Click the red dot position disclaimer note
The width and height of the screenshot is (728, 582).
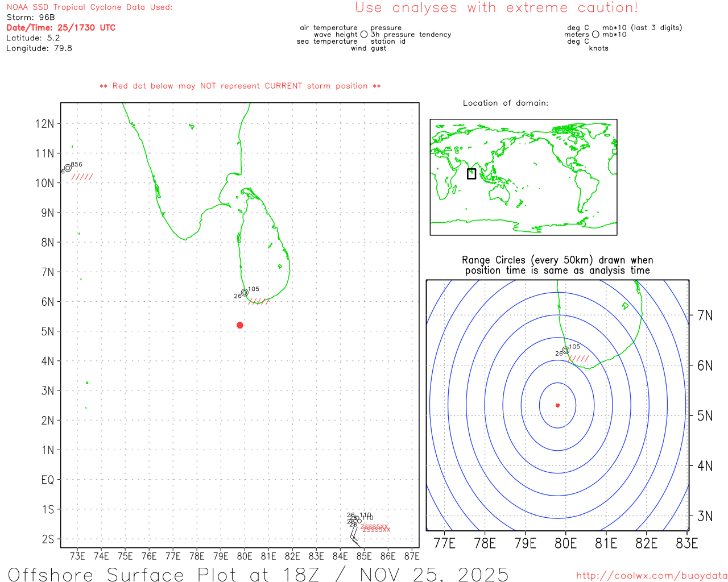[x=239, y=86]
